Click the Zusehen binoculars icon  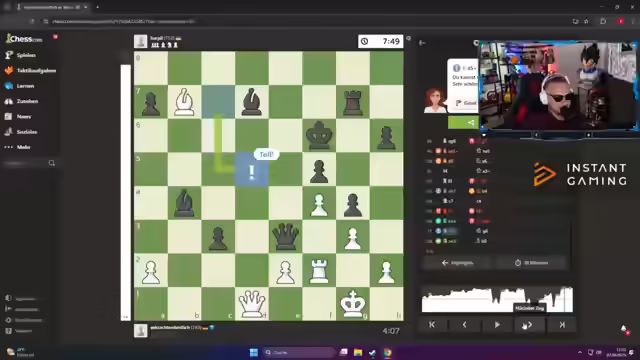click(x=9, y=101)
